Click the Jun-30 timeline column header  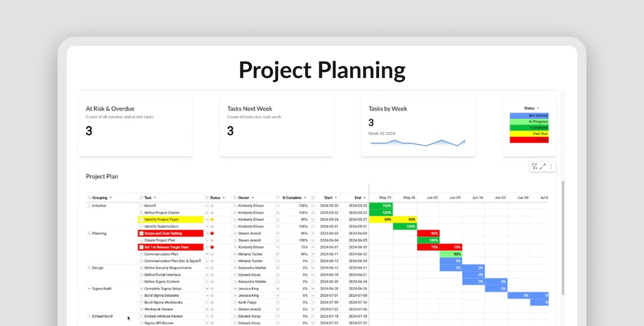coord(523,198)
